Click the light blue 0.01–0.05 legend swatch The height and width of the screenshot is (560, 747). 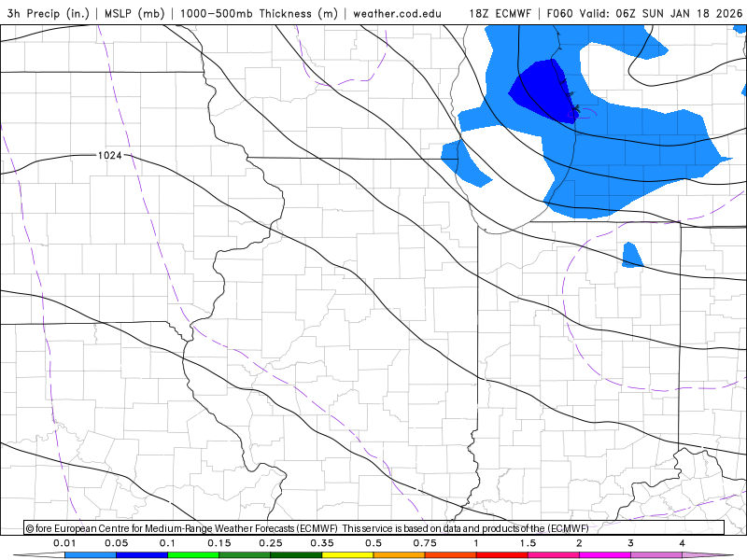(91, 555)
